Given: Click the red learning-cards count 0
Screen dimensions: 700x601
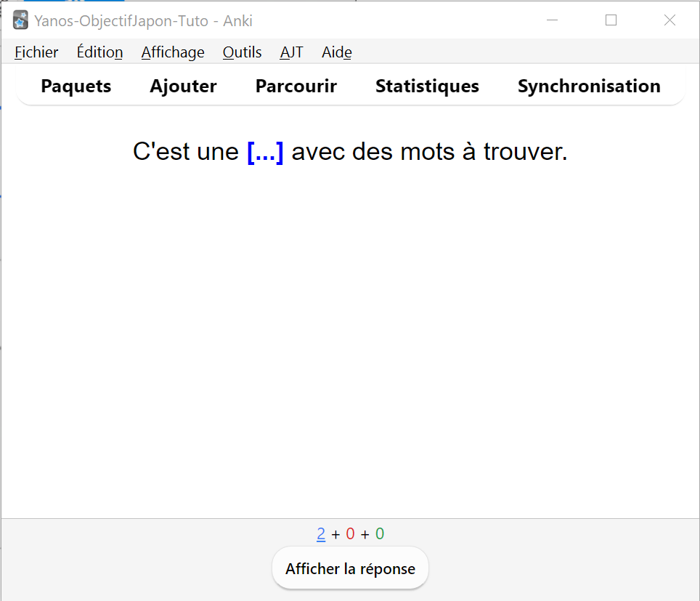Looking at the screenshot, I should click(351, 533).
